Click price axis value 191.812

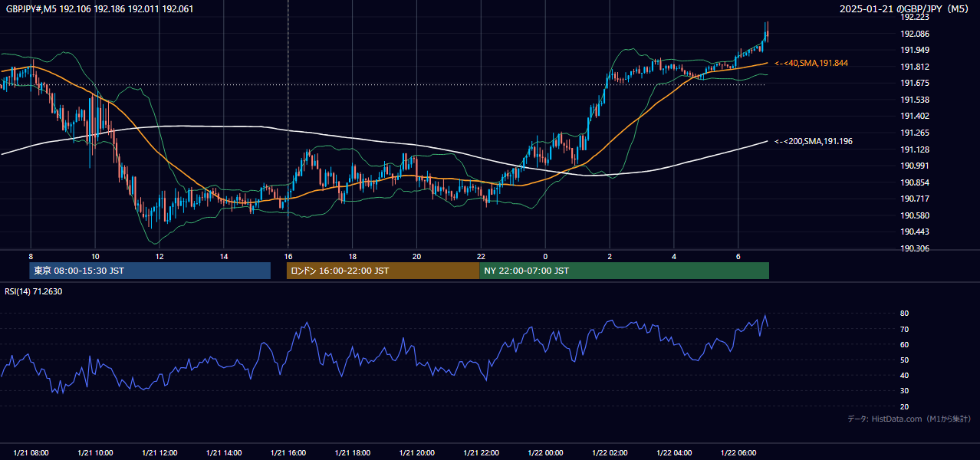point(914,67)
